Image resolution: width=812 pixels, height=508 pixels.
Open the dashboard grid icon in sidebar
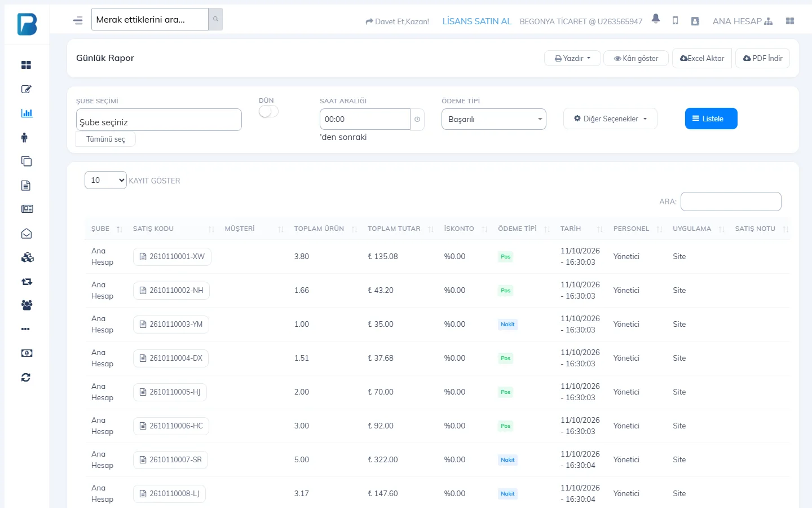[27, 65]
